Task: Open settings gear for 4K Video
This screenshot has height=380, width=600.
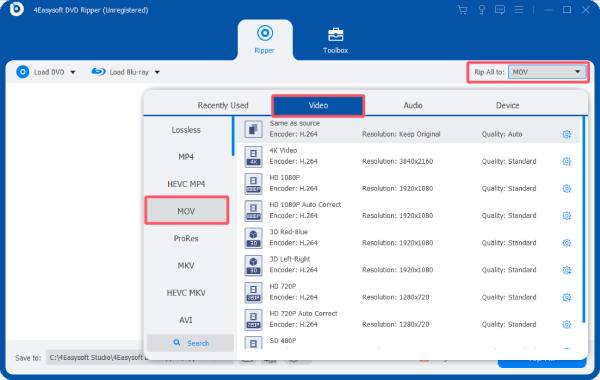Action: [567, 161]
